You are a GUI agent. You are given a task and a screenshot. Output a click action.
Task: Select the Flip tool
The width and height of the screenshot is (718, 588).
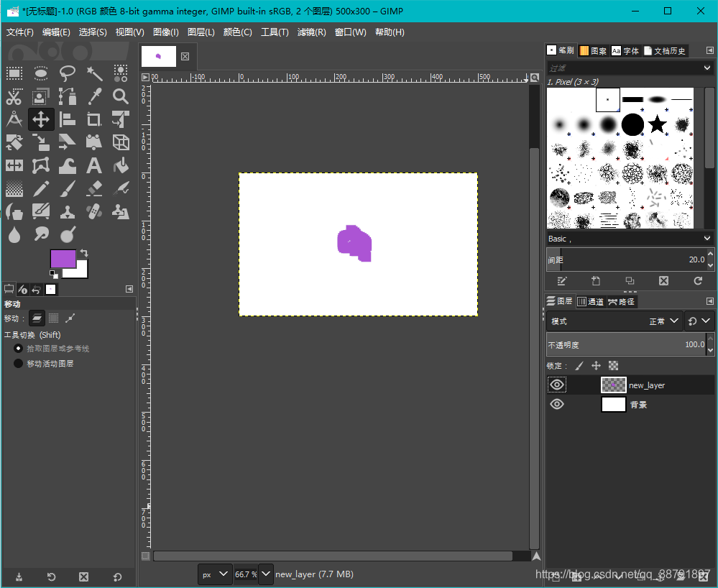click(x=14, y=166)
